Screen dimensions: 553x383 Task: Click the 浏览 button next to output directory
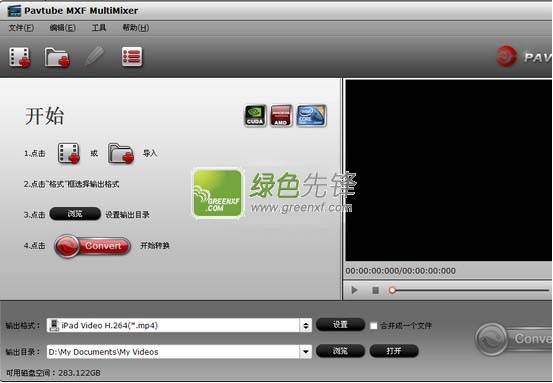[340, 351]
